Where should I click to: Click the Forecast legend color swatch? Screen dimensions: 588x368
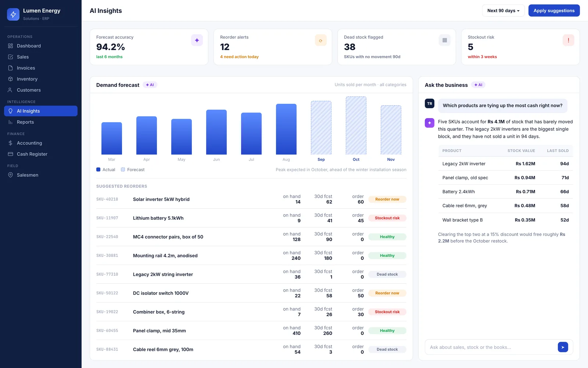pyautogui.click(x=123, y=170)
